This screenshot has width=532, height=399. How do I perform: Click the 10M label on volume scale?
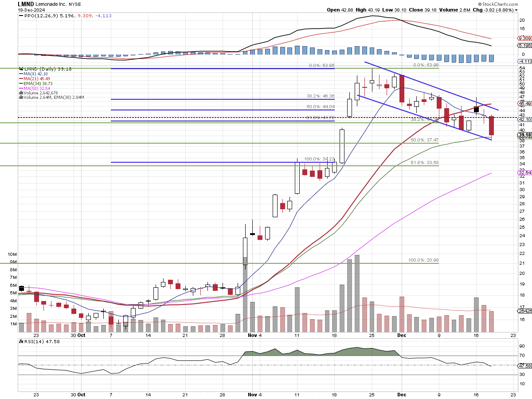point(12,254)
